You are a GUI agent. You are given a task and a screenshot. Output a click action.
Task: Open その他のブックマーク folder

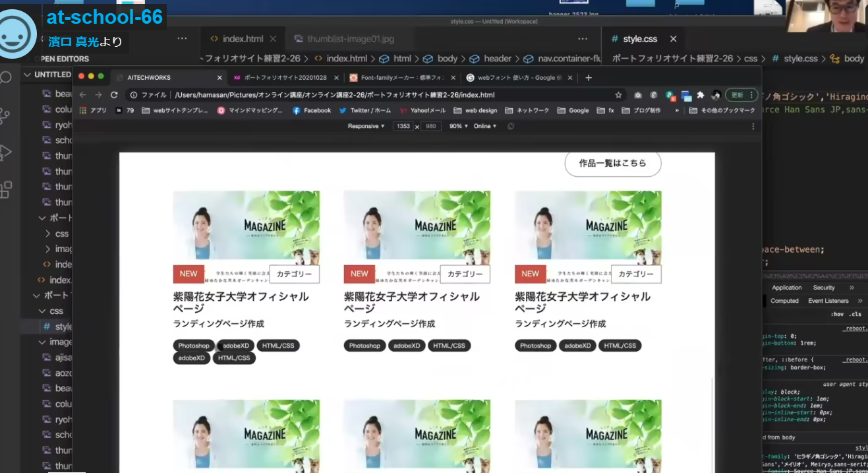click(x=722, y=110)
